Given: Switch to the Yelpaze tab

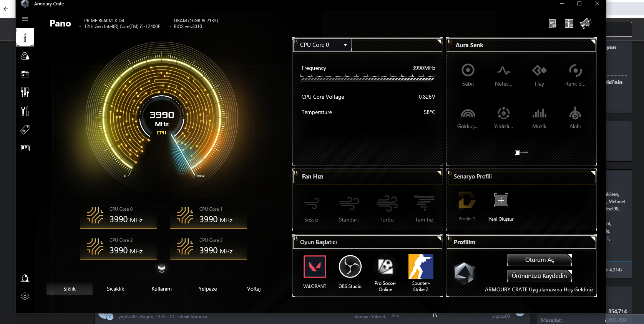Looking at the screenshot, I should (208, 289).
